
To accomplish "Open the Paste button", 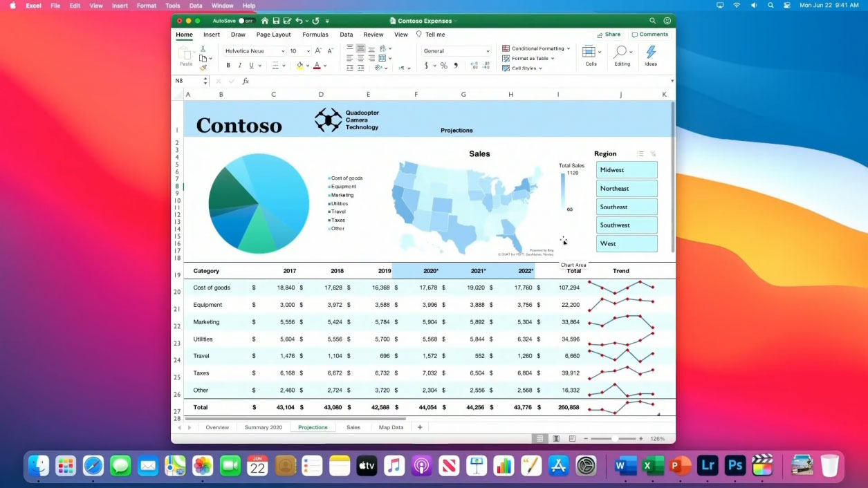I will point(186,55).
